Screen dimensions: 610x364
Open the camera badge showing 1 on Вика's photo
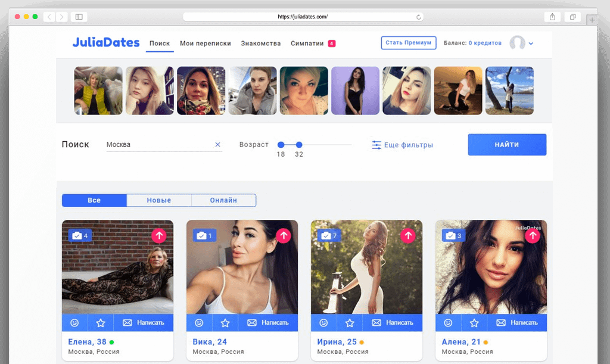pyautogui.click(x=205, y=236)
